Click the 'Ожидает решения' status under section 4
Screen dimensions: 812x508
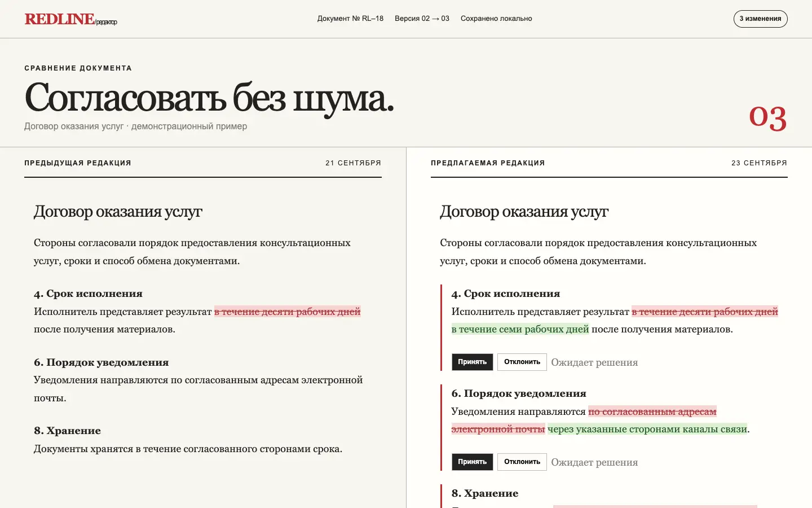pos(594,362)
